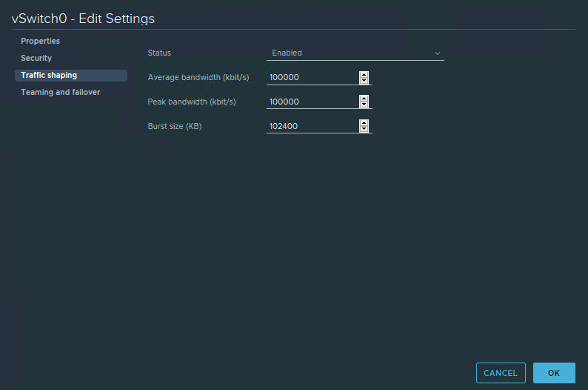
Task: Cancel the Edit Settings dialog
Action: point(501,373)
